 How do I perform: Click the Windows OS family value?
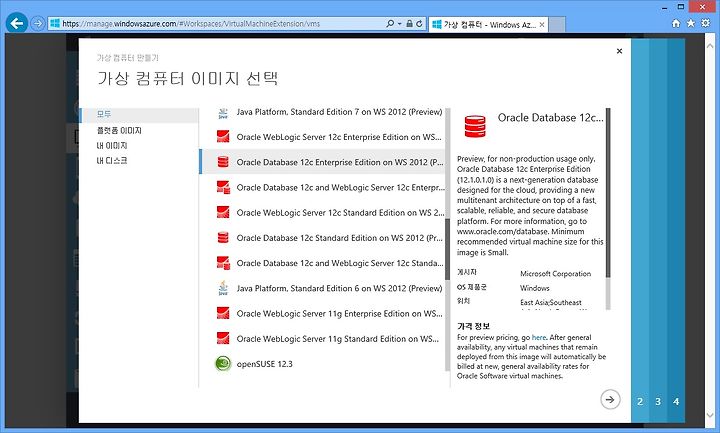click(x=534, y=288)
